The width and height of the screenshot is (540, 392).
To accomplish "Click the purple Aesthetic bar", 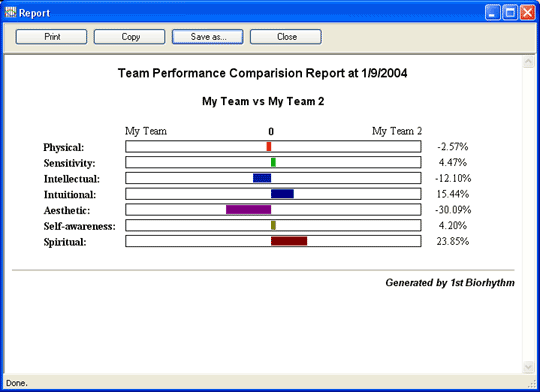I will pos(248,209).
